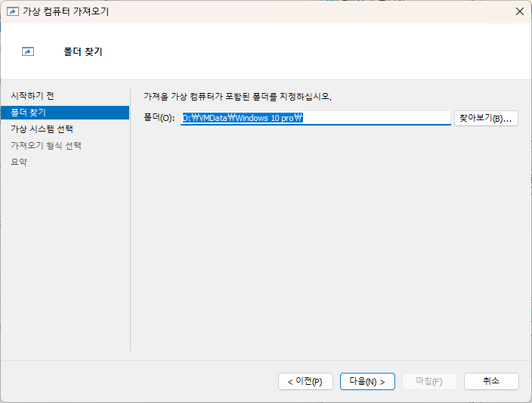532x403 pixels.
Task: Open the 시작하기 전 step
Action: click(32, 96)
